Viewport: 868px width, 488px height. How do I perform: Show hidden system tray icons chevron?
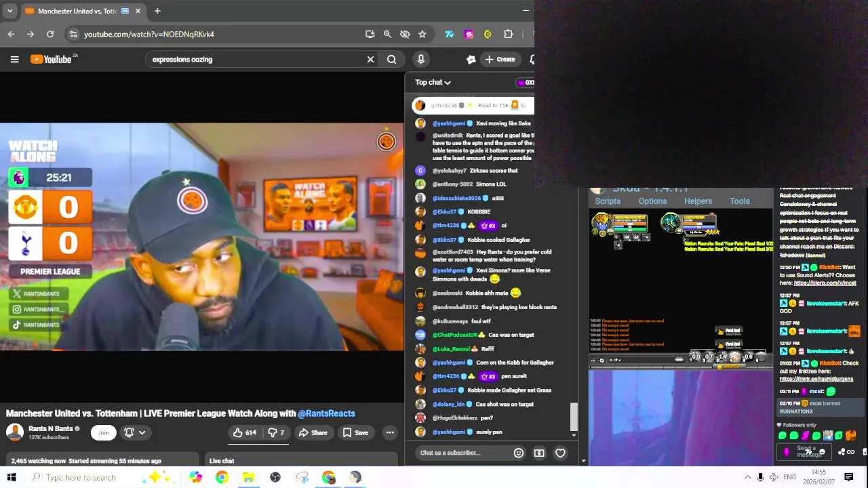[747, 477]
